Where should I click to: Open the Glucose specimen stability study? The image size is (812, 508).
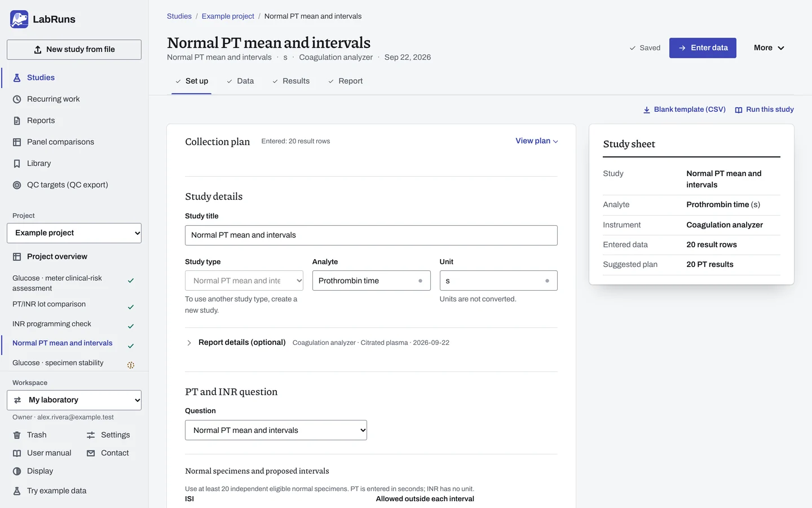click(73, 363)
